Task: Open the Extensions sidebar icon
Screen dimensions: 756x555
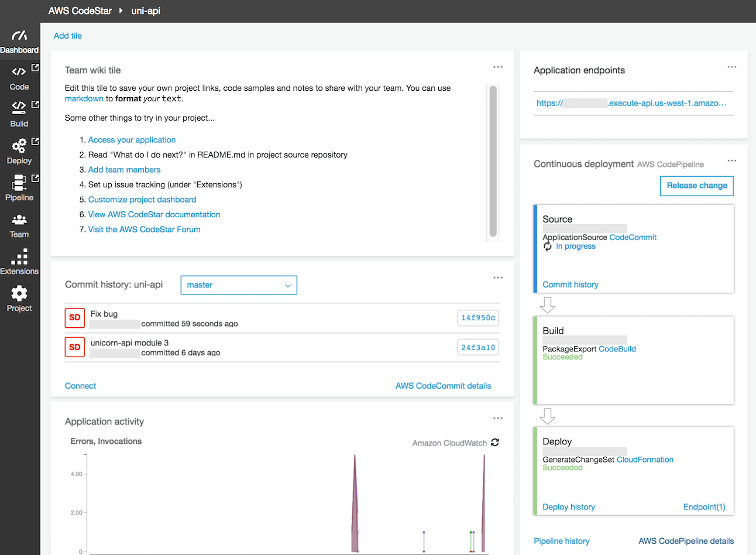Action: pyautogui.click(x=19, y=256)
